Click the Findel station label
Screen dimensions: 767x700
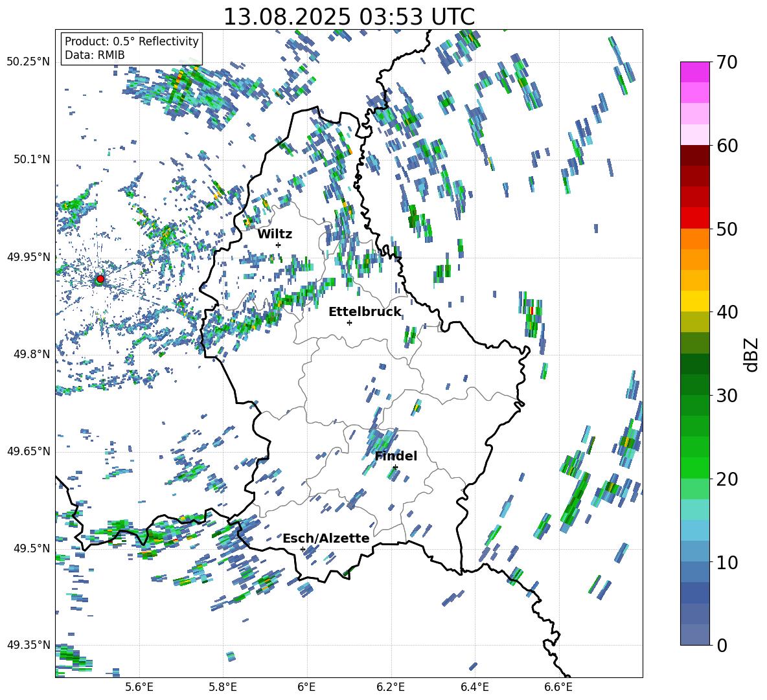tap(396, 456)
